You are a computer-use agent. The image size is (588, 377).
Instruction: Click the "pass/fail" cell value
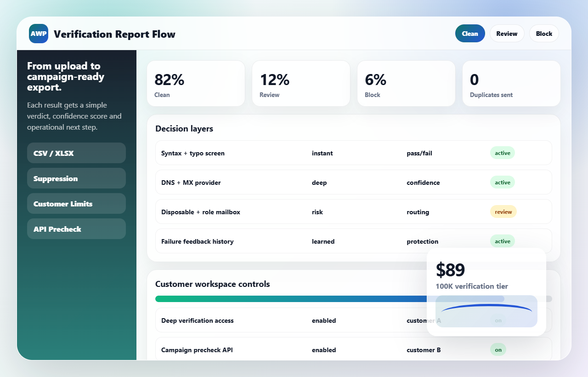click(419, 153)
